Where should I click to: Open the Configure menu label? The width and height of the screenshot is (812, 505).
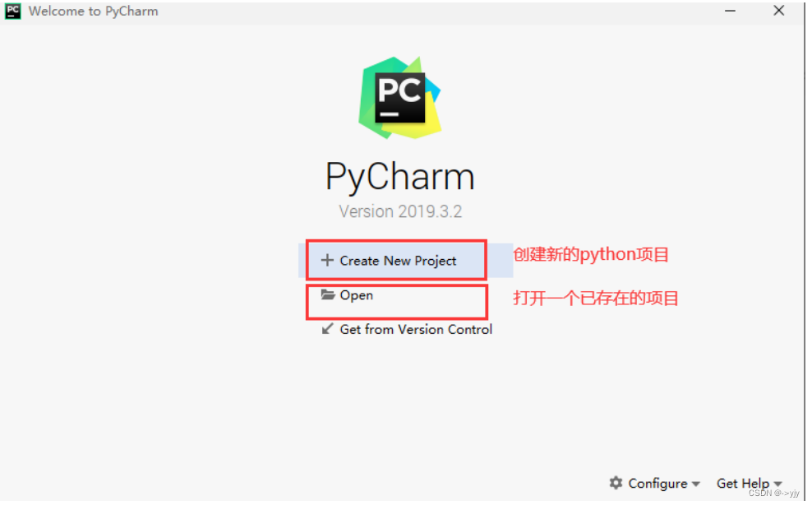coord(657,484)
